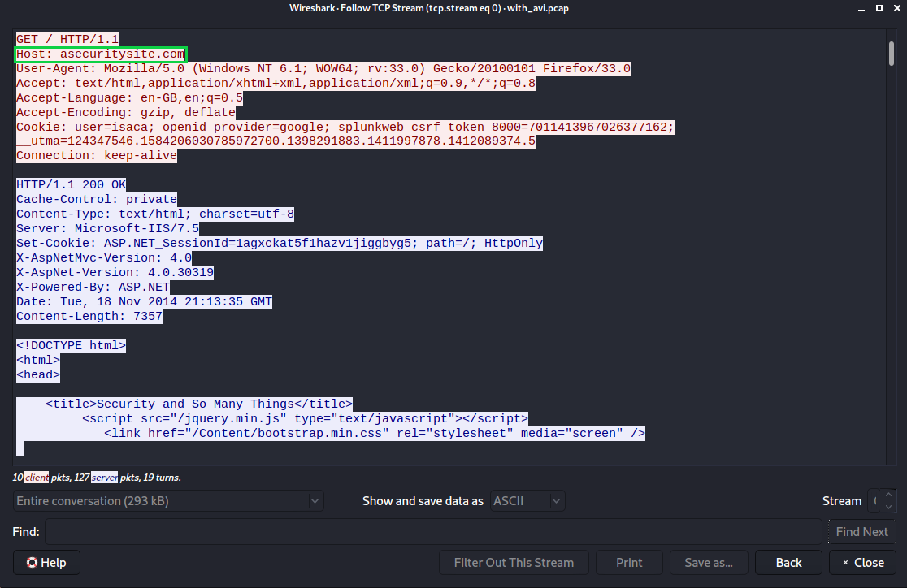Open the ASCII data format dropdown
This screenshot has height=588, width=907.
coord(527,501)
